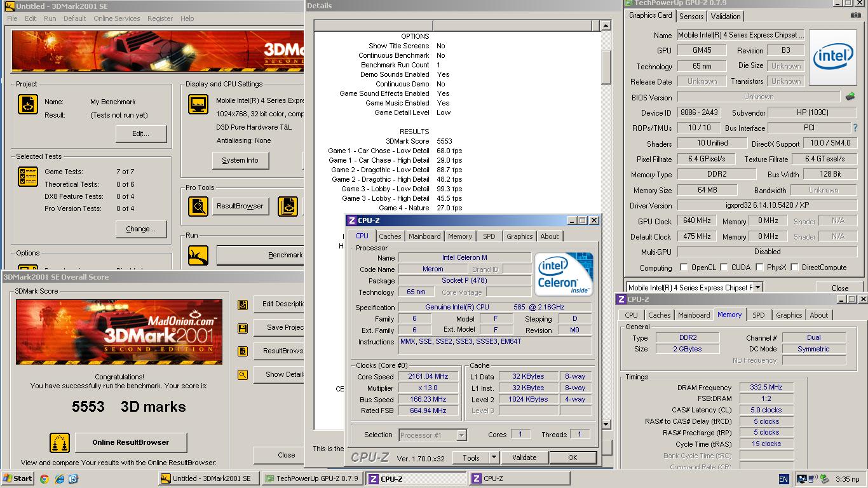868x488 pixels.
Task: Open the SPD tab in the front CPU-Z window
Action: pos(489,236)
